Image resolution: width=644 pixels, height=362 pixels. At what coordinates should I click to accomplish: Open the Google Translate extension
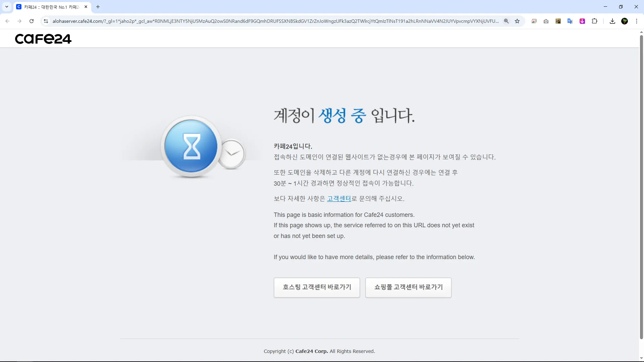click(570, 21)
